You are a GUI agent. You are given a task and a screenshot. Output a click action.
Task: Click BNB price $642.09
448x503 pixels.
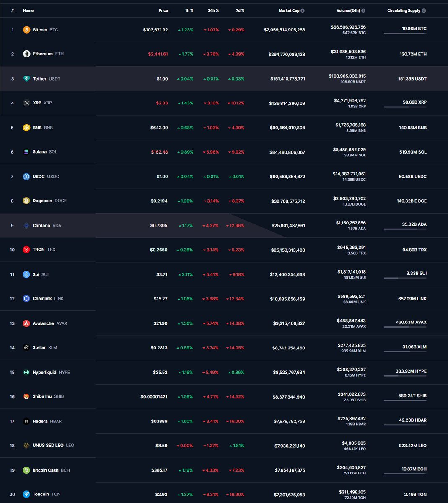pos(159,128)
